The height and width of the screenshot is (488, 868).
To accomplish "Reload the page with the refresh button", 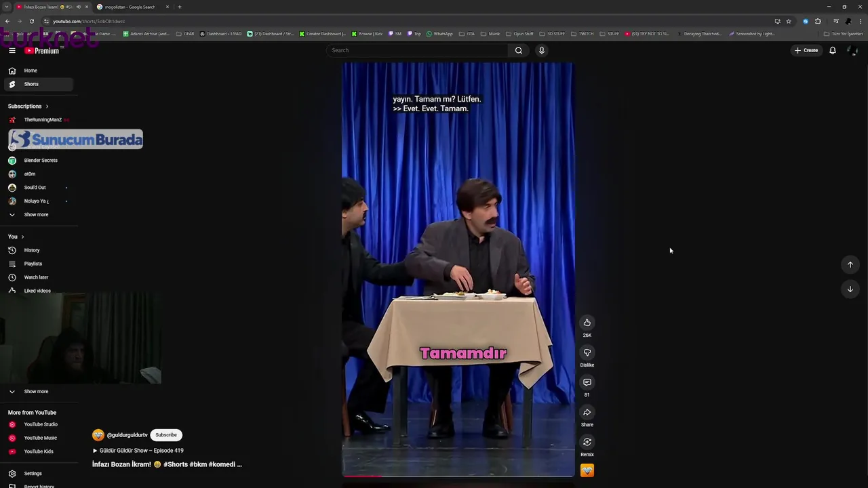I will 31,21.
